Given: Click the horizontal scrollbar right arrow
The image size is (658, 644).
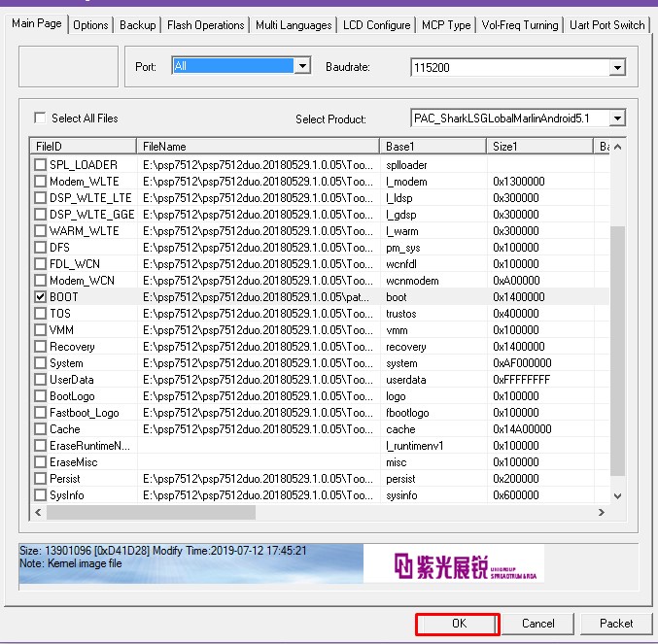Looking at the screenshot, I should pyautogui.click(x=602, y=512).
